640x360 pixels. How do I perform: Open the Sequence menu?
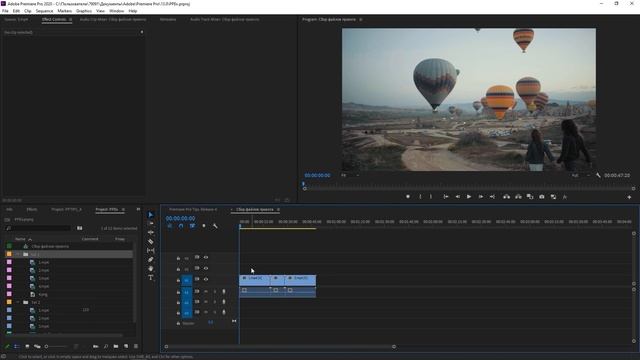coord(44,11)
